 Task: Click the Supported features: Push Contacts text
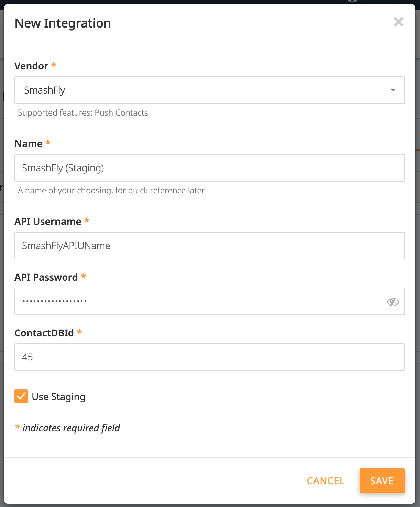pos(83,113)
